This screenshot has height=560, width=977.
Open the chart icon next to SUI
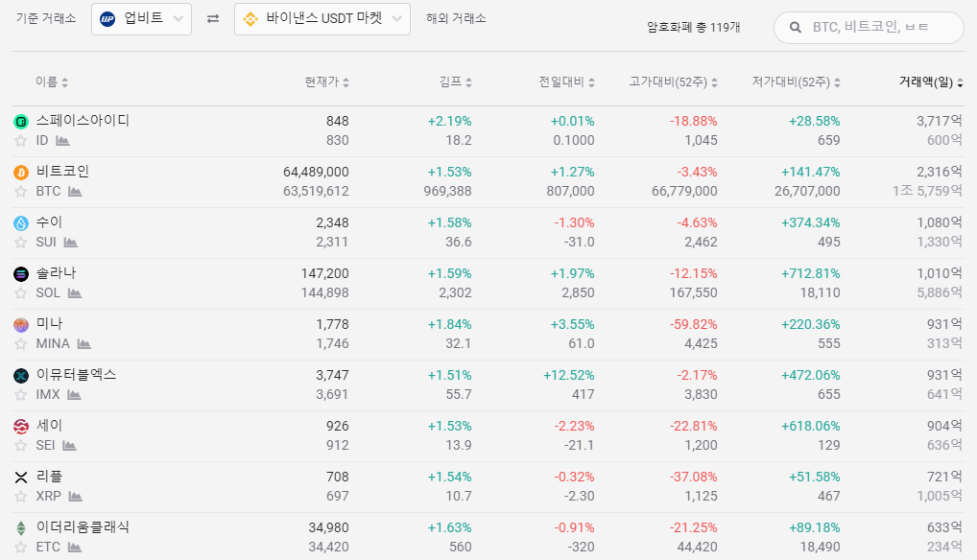click(70, 242)
